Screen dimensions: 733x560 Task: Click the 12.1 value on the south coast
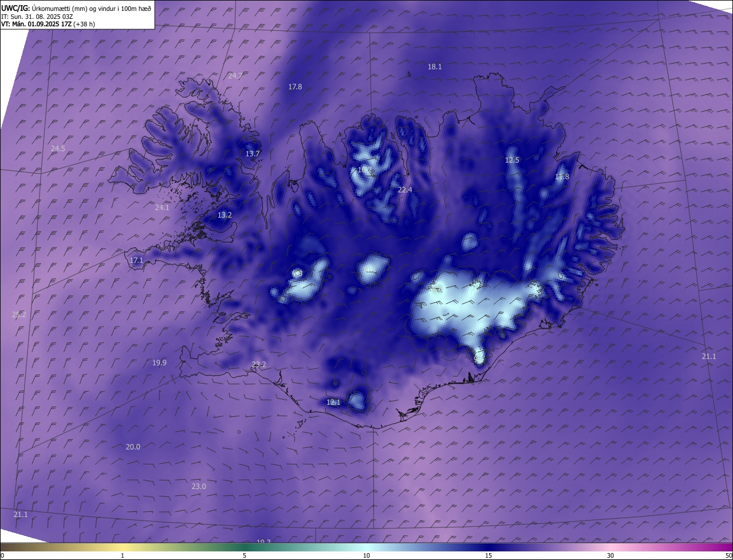(333, 402)
